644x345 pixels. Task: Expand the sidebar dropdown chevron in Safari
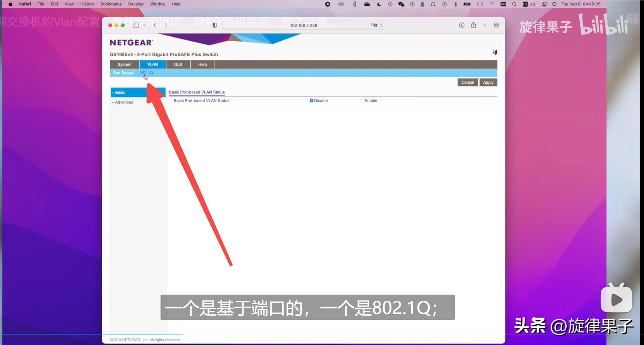point(144,25)
